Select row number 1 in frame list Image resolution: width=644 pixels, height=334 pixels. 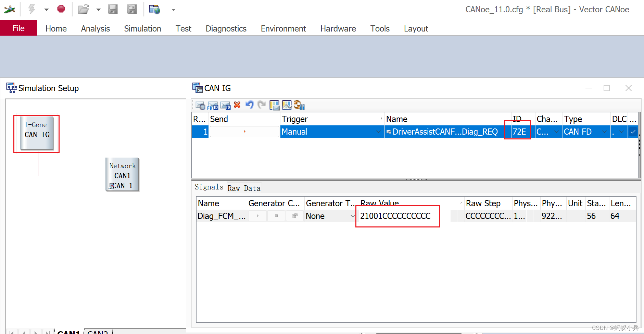(200, 132)
